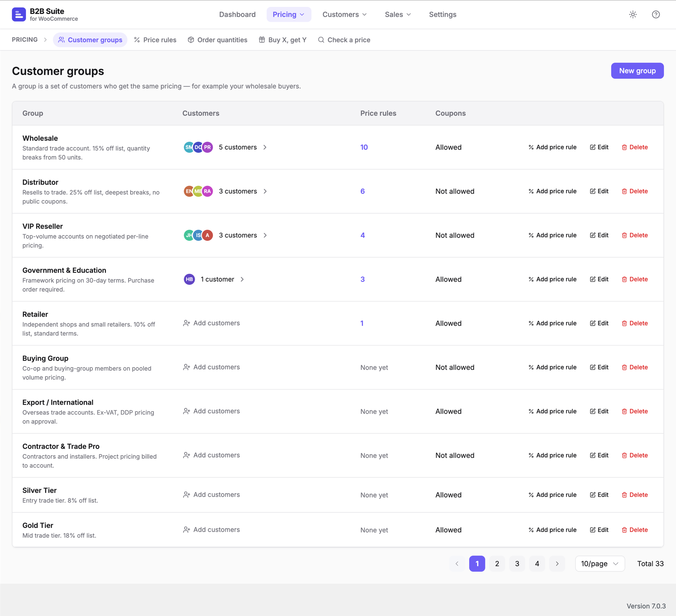Screen dimensions: 676x616
Task: Click the SM avatar in the Wholesale row
Action: [189, 147]
